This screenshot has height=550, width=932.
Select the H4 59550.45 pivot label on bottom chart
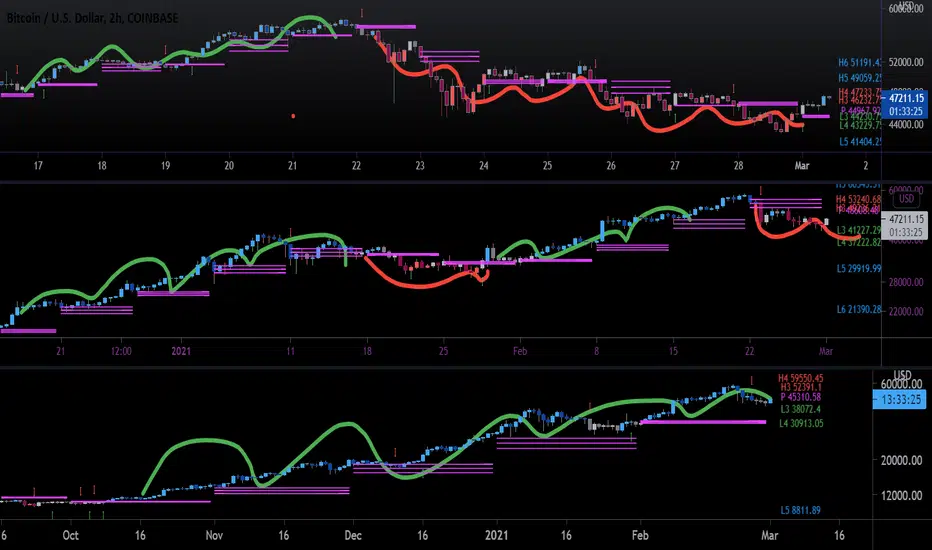pos(801,378)
